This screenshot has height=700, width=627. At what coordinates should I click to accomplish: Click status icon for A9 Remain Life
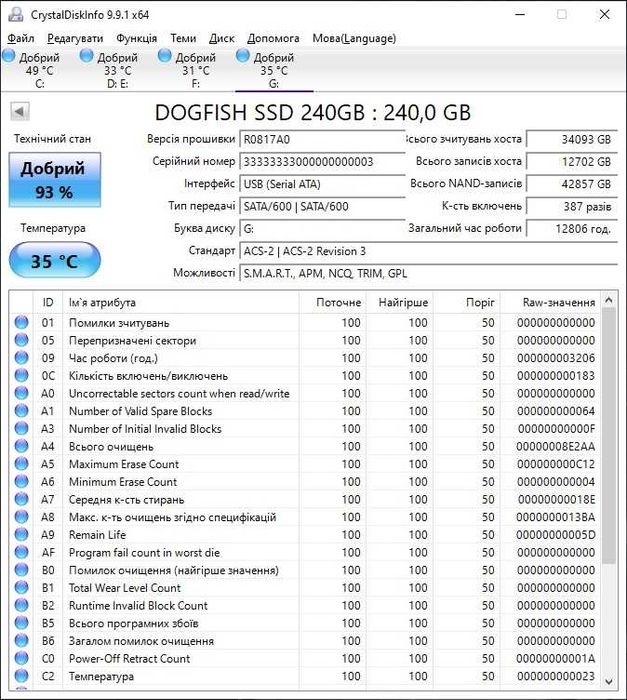pyautogui.click(x=21, y=534)
